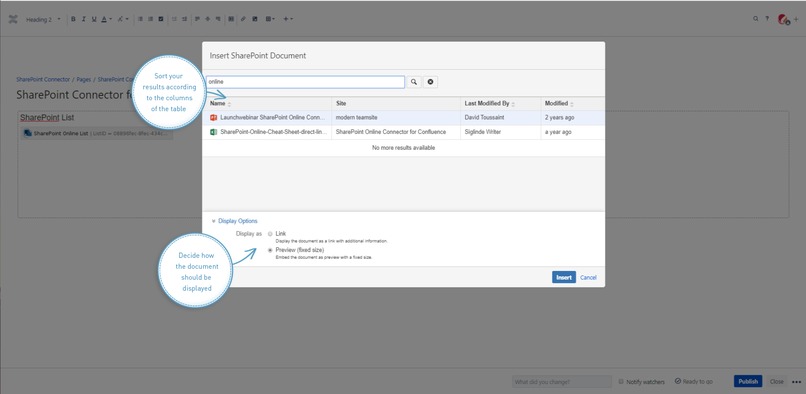The image size is (806, 394).
Task: Open the editor help question mark
Action: 767,19
